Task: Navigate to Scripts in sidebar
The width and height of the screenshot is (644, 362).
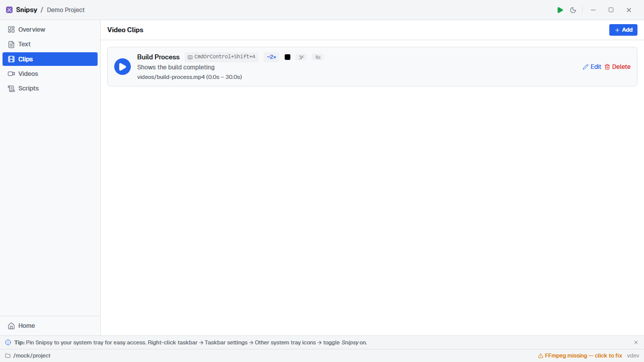Action: coord(29,88)
